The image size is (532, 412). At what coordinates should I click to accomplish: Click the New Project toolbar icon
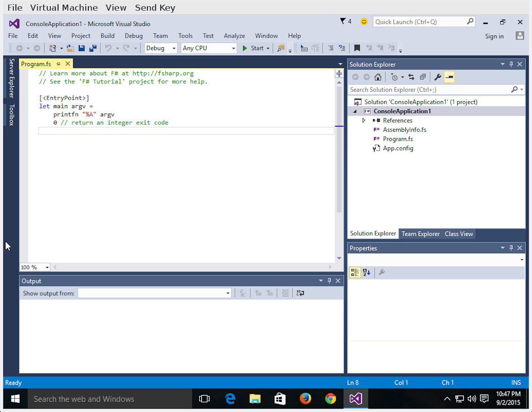click(x=52, y=48)
